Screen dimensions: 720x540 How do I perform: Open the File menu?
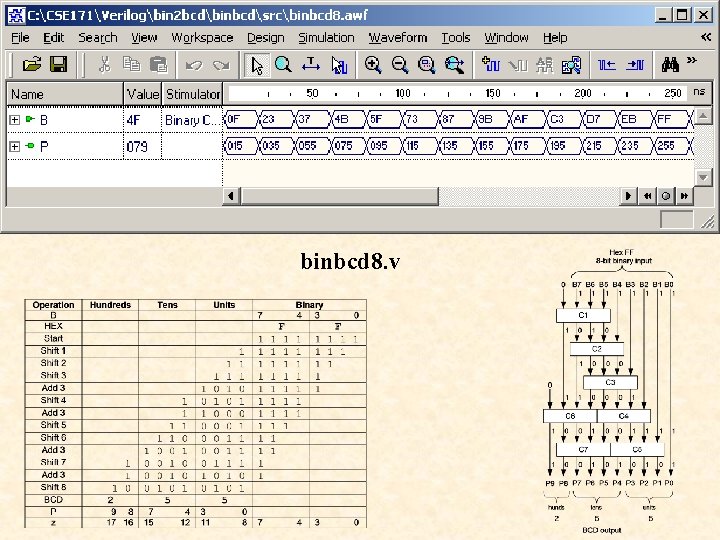coord(20,38)
